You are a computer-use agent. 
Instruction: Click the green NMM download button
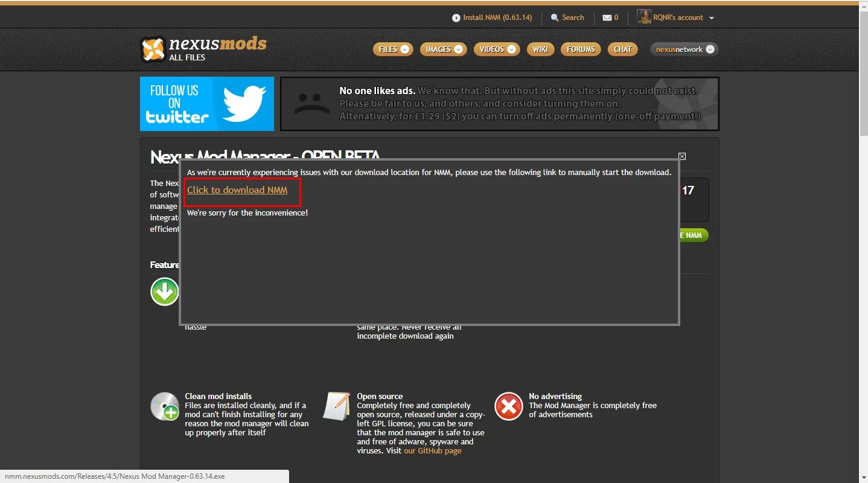pos(694,235)
